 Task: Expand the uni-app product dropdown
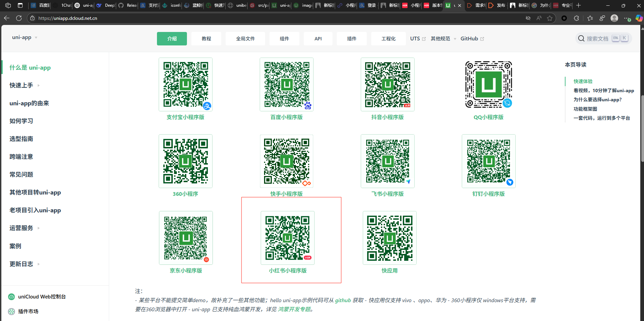click(25, 37)
